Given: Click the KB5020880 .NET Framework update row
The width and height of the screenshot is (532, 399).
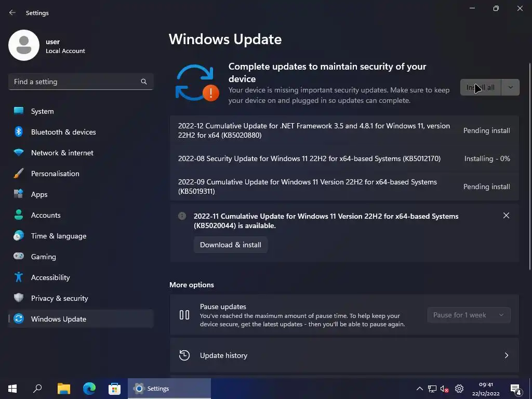Looking at the screenshot, I should (344, 130).
